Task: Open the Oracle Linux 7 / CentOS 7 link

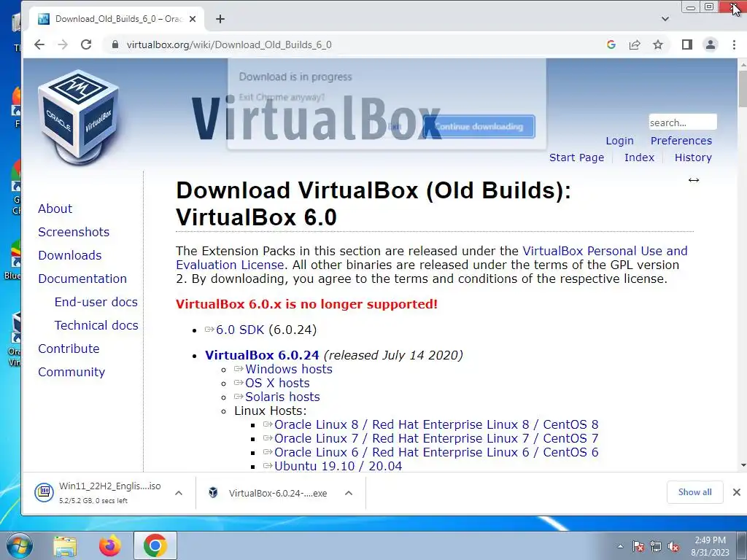Action: pos(436,438)
